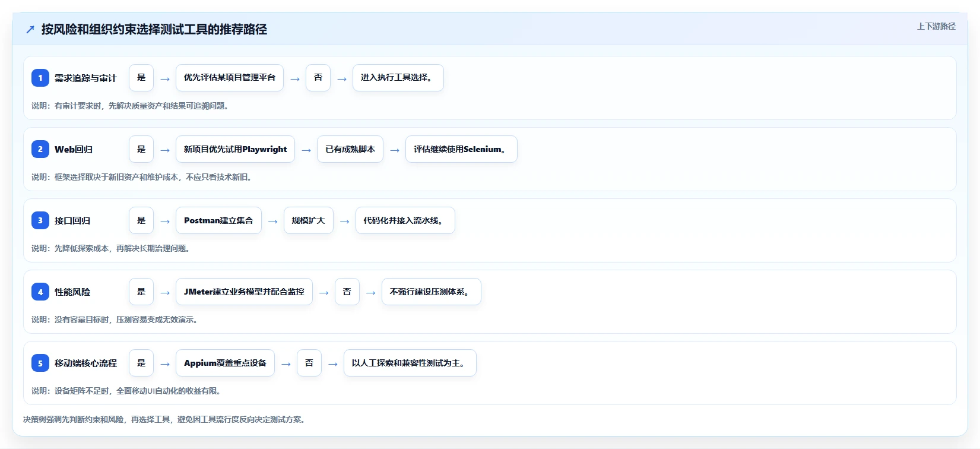Click the Appium覆盖重点设备 chip
Image resolution: width=980 pixels, height=449 pixels.
pyautogui.click(x=225, y=363)
